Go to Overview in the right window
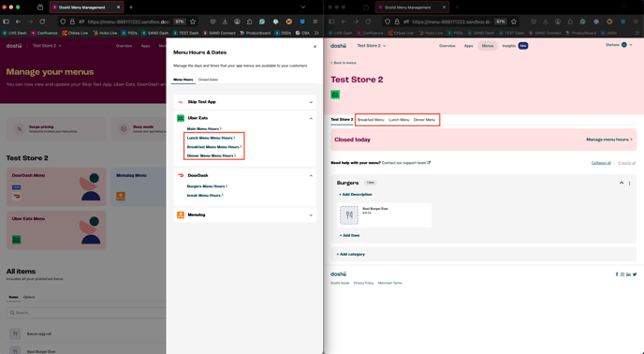Image resolution: width=644 pixels, height=354 pixels. [446, 46]
